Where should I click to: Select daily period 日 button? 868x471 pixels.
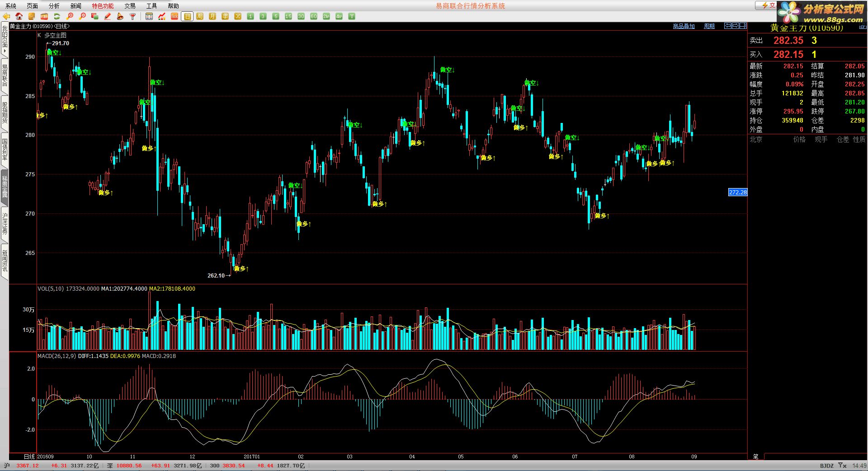(187, 16)
